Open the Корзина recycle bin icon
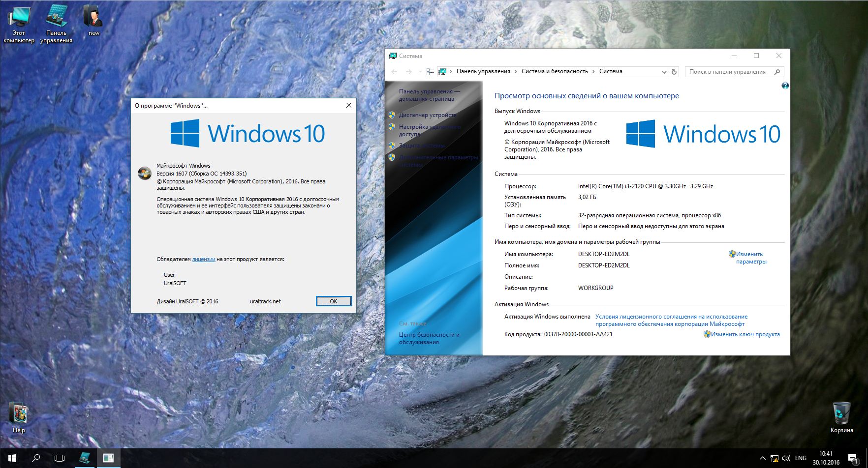The image size is (868, 468). click(841, 418)
